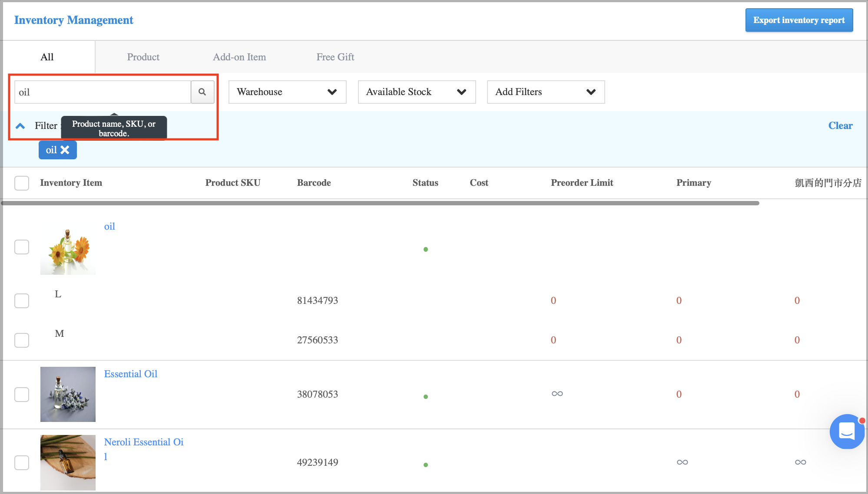
Task: Click the Primary column header
Action: click(x=694, y=183)
